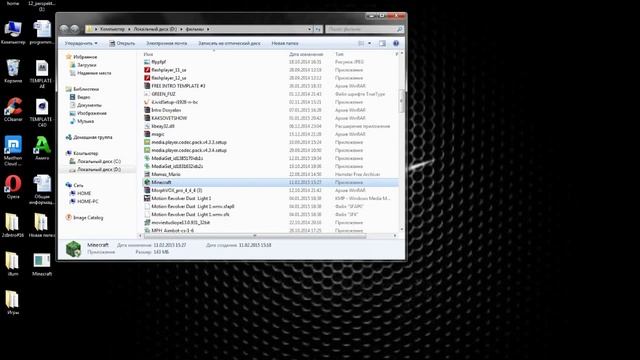The width and height of the screenshot is (640, 360).
Task: Open HOME-PC under network
Action: [x=84, y=201]
